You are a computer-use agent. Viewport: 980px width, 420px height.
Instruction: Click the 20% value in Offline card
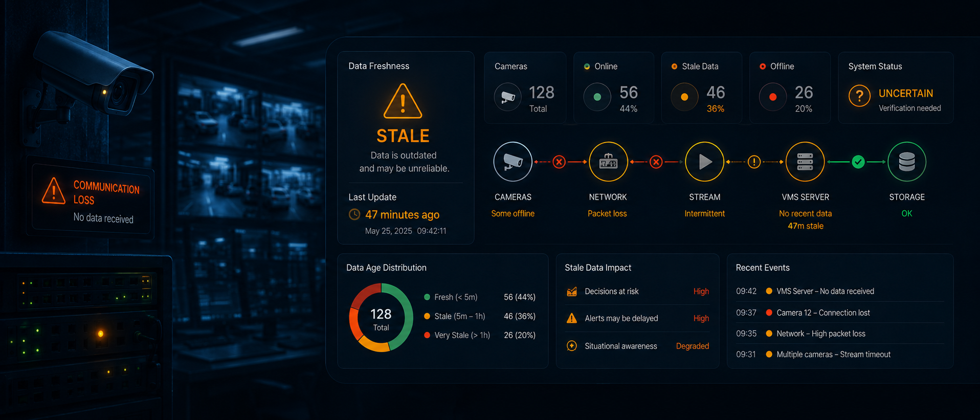(x=804, y=109)
